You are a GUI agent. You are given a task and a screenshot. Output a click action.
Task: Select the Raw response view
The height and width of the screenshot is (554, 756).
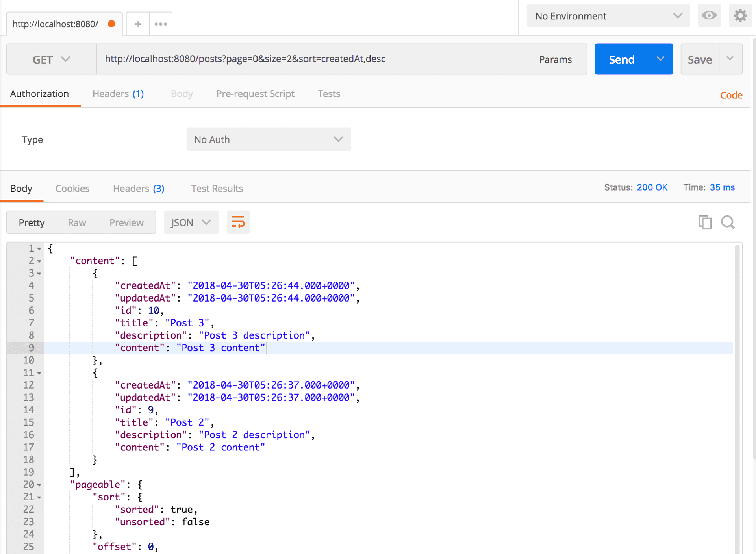[x=77, y=223]
